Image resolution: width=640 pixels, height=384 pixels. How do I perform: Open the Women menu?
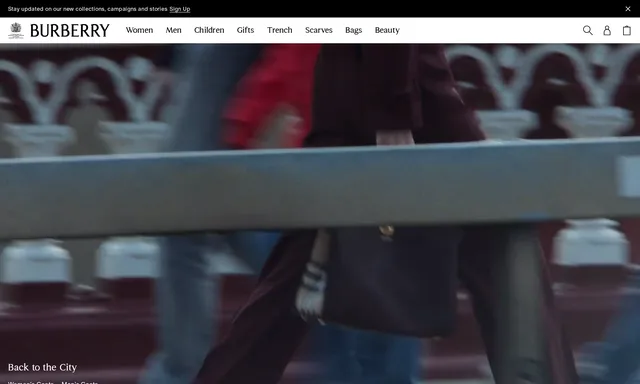coord(139,30)
